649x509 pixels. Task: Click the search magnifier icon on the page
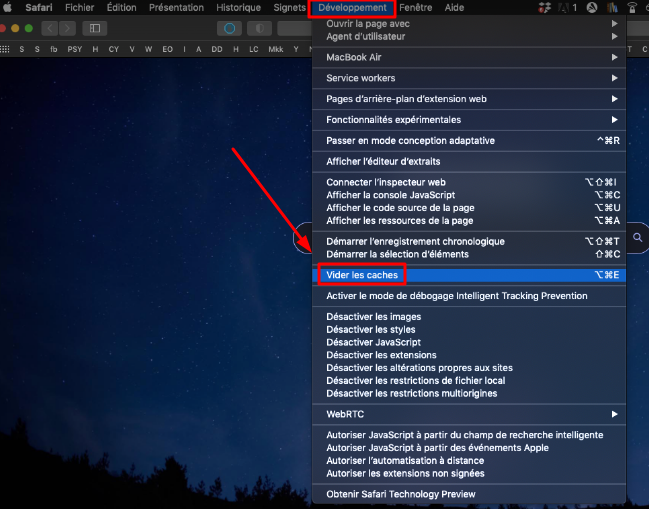pyautogui.click(x=637, y=238)
